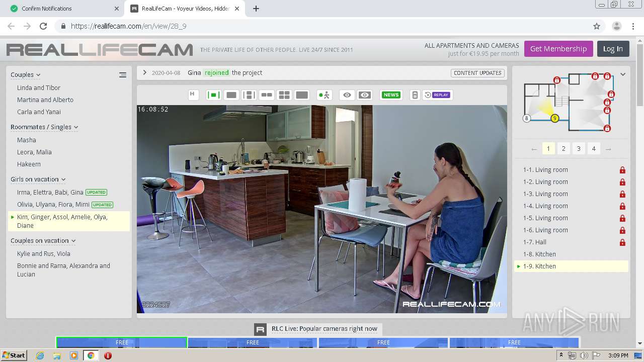Click the lock icon beside 1-4. Living room
Image resolution: width=644 pixels, height=362 pixels.
click(622, 206)
